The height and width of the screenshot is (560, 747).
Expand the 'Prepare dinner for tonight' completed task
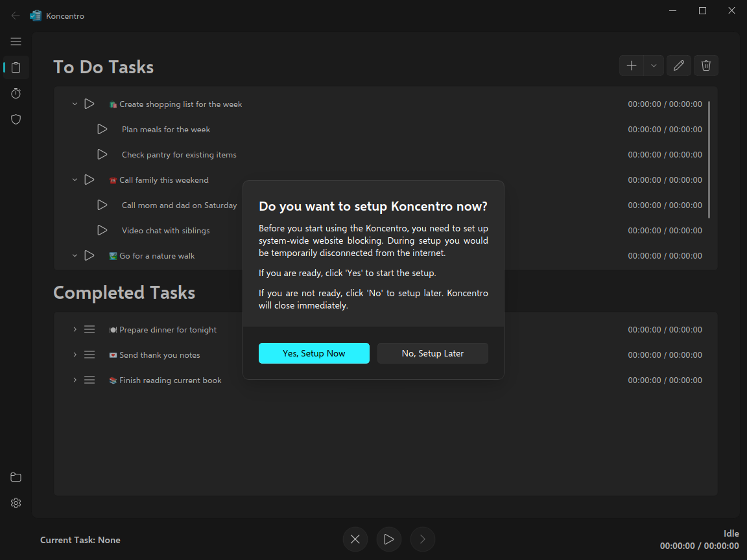coord(75,329)
